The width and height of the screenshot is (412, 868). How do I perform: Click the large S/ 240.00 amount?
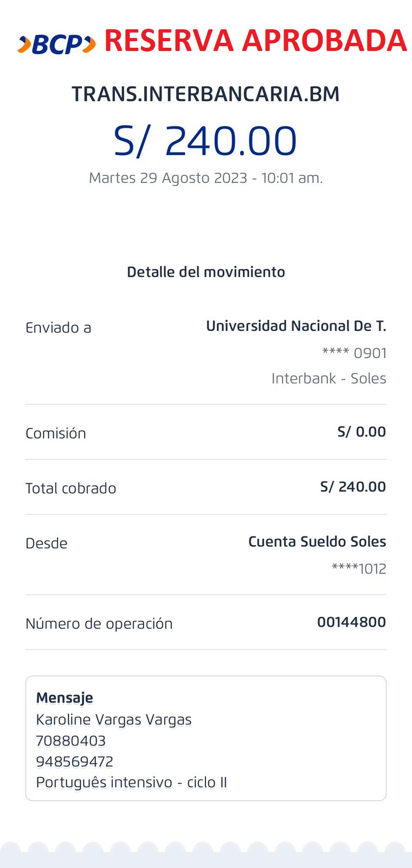coord(205,141)
